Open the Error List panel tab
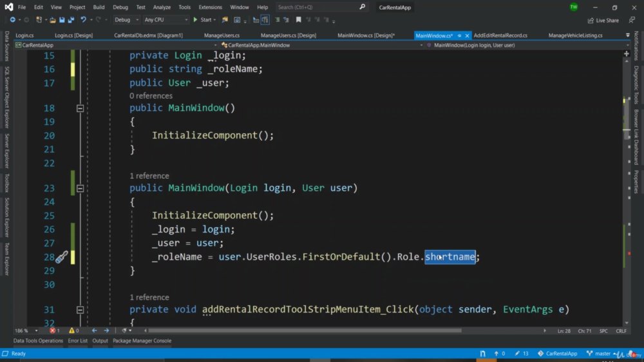The height and width of the screenshot is (362, 644). click(78, 341)
